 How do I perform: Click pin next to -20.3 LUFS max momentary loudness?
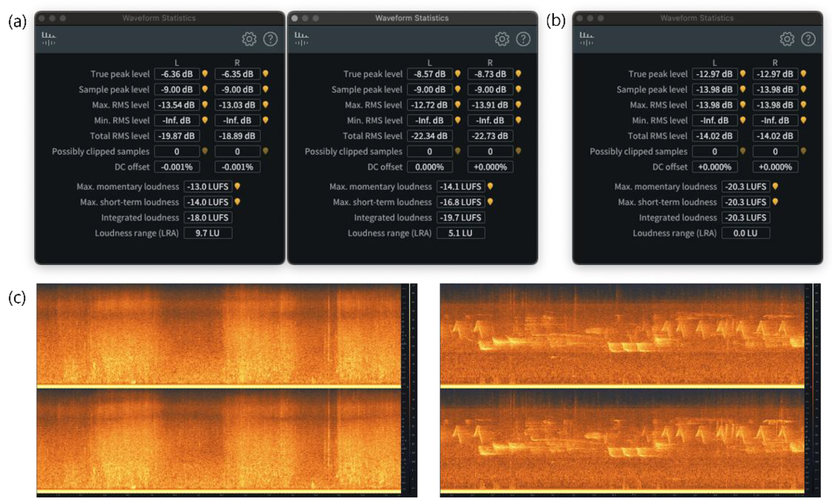pyautogui.click(x=775, y=186)
